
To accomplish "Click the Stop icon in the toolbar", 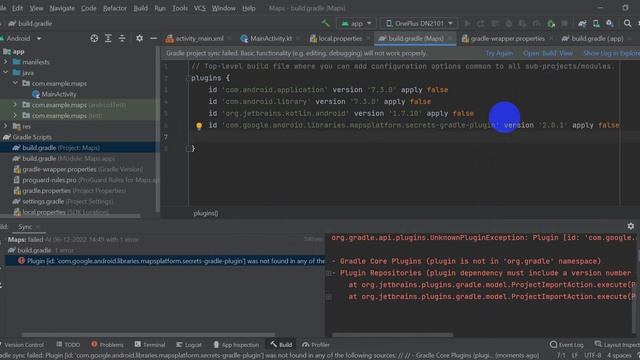I will click(564, 24).
